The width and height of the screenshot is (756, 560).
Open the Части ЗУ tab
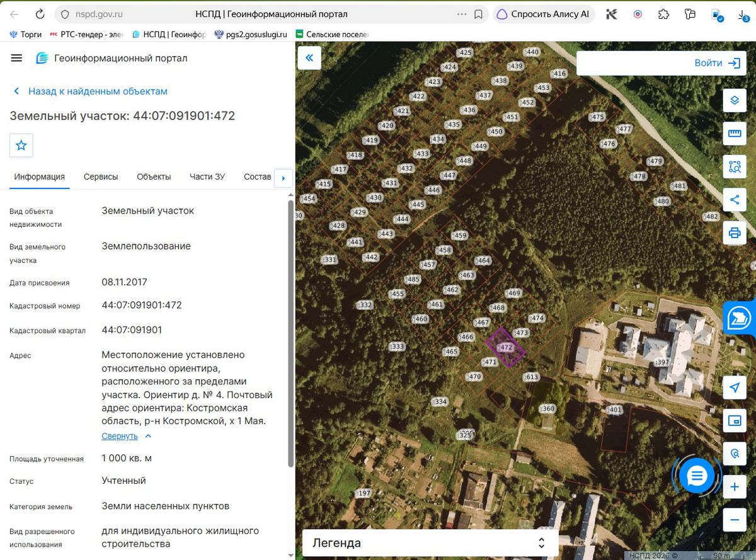tap(207, 176)
